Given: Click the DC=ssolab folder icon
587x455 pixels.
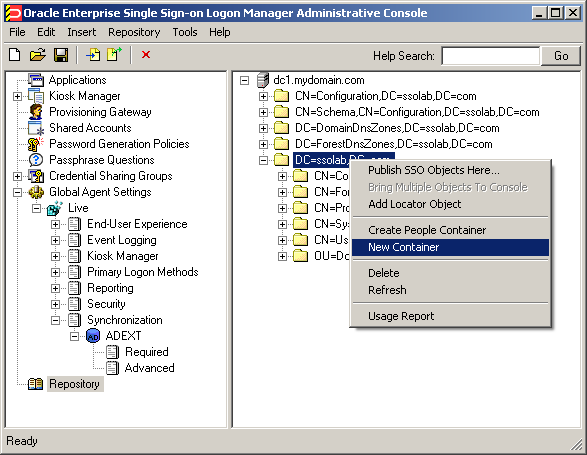Looking at the screenshot, I should click(282, 160).
